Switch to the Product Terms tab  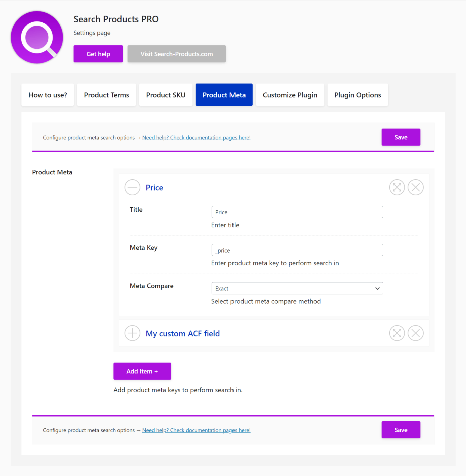(106, 95)
